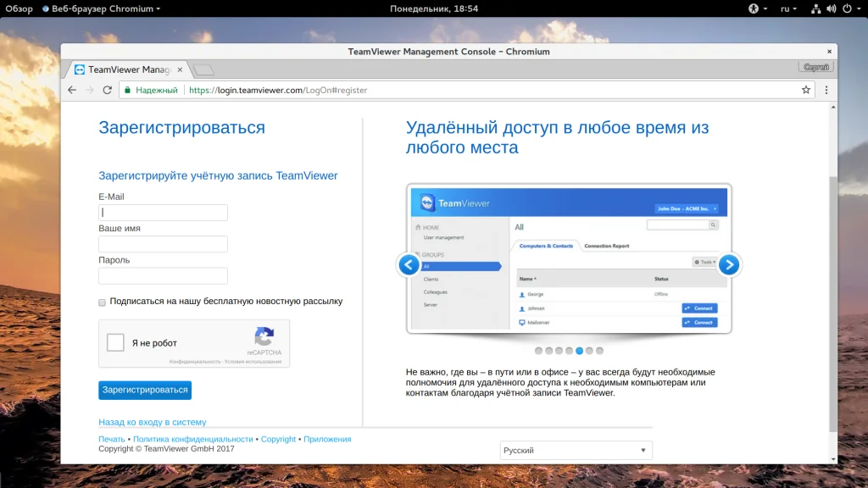Click the browser back arrow button
The height and width of the screenshot is (488, 868).
(72, 90)
